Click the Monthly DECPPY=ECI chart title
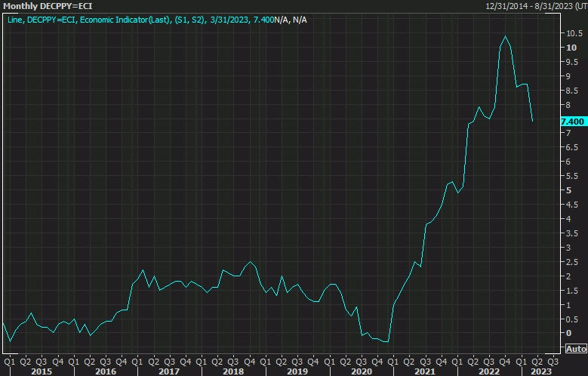The width and height of the screenshot is (588, 376). (x=47, y=6)
